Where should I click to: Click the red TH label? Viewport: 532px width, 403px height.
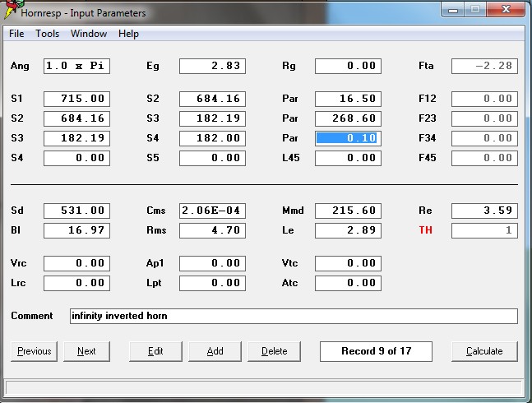(x=425, y=230)
